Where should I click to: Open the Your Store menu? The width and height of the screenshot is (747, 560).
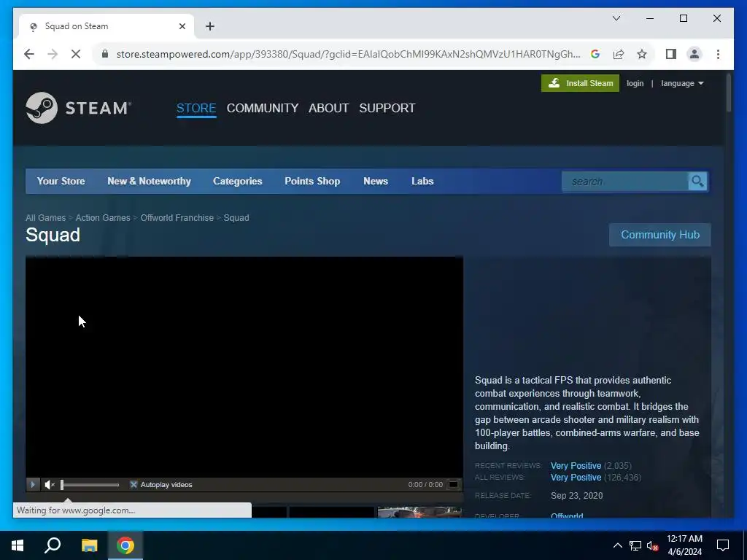click(61, 181)
